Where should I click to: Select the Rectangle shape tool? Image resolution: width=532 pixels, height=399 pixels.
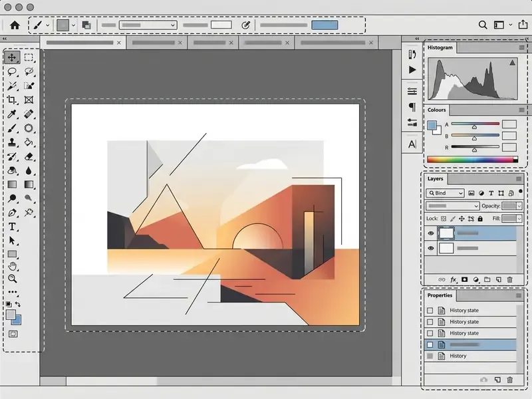[x=12, y=254]
